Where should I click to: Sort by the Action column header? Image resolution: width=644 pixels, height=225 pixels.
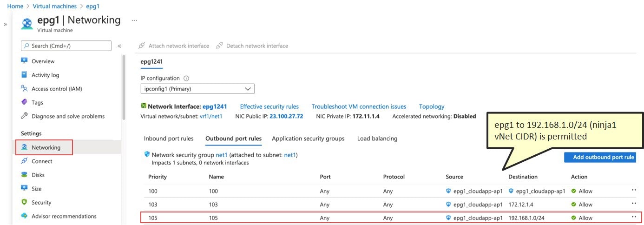(579, 177)
